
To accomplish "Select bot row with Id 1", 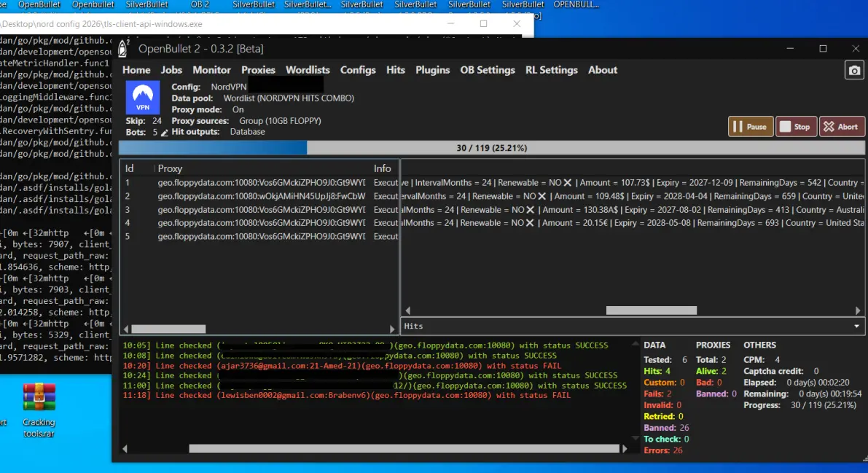I will click(x=259, y=183).
